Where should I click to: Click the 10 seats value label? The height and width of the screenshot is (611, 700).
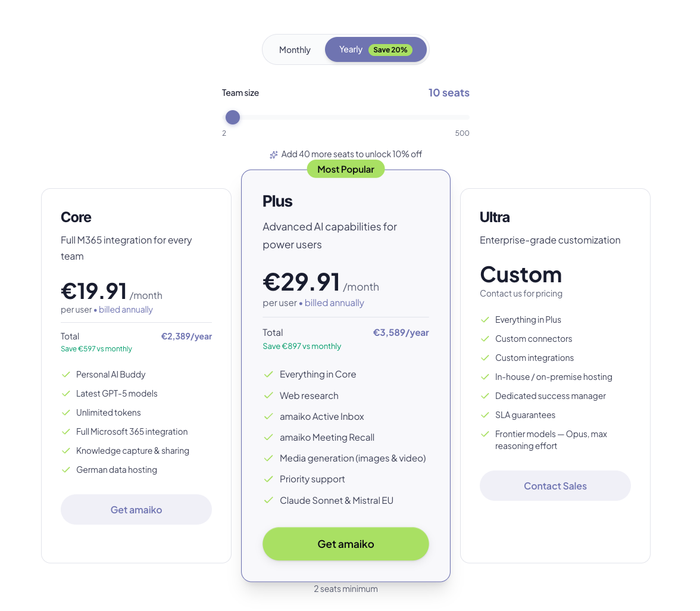(449, 93)
